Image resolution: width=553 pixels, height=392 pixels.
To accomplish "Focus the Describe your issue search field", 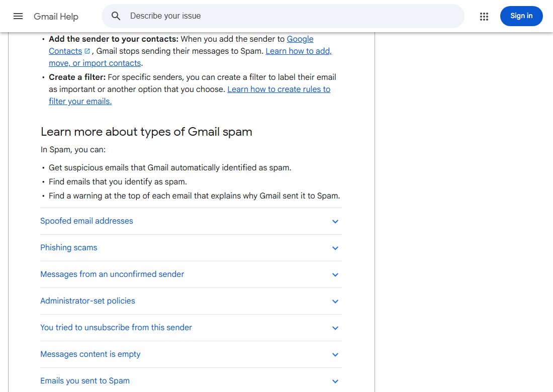I will (283, 16).
